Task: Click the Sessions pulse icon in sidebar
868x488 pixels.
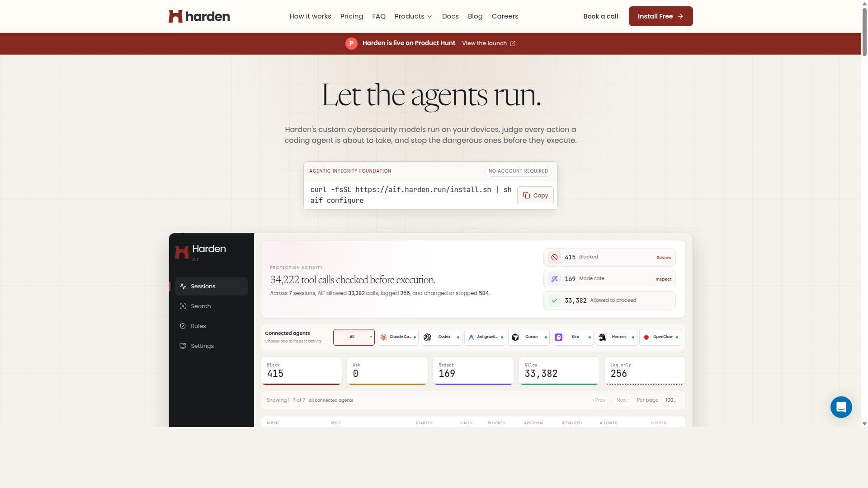Action: [183, 286]
